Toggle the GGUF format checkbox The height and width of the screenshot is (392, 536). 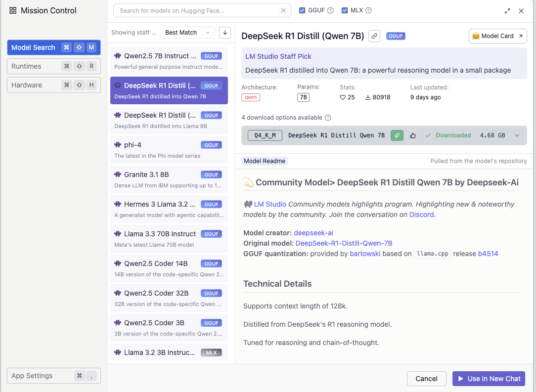[302, 10]
